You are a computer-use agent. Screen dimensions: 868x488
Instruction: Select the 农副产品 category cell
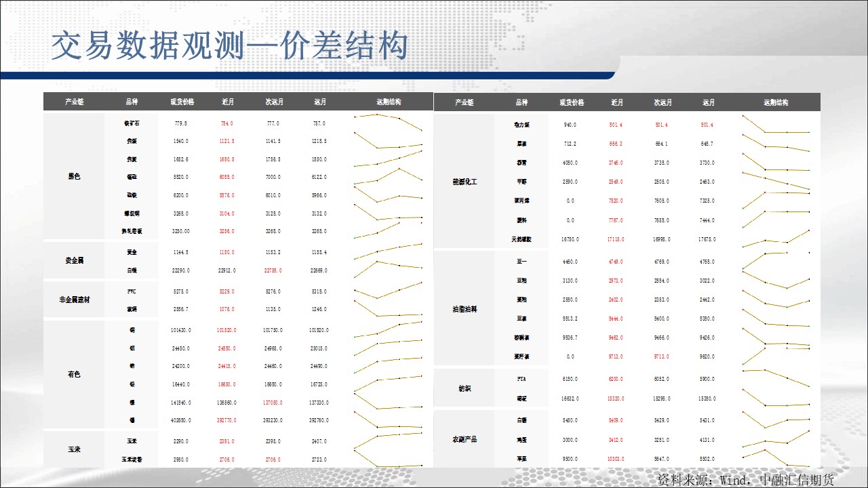(x=464, y=439)
